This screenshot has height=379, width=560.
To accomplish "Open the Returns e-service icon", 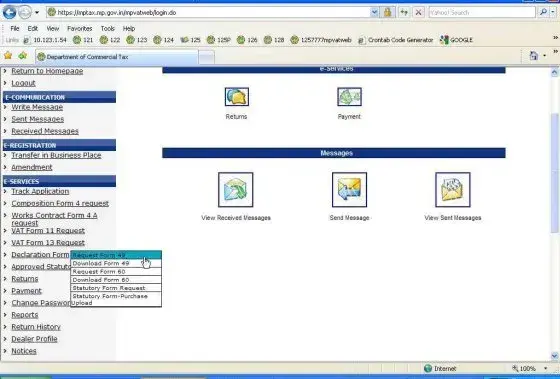I will click(236, 97).
